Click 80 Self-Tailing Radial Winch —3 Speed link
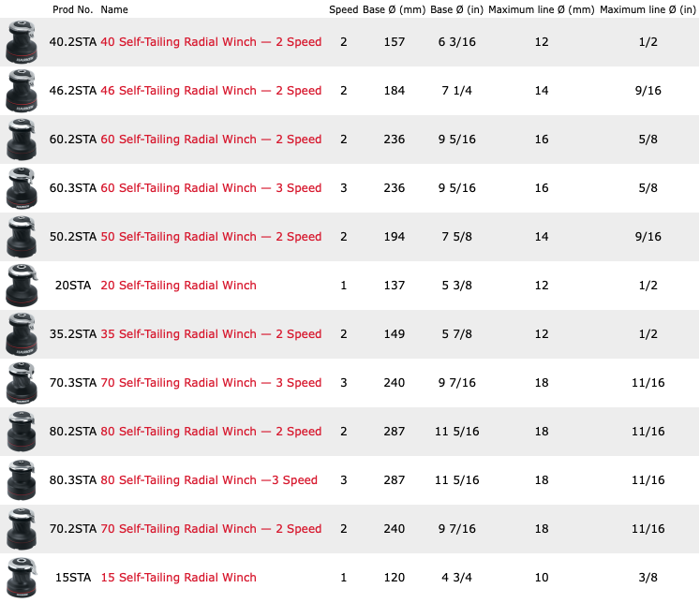This screenshot has width=700, height=603. point(209,480)
